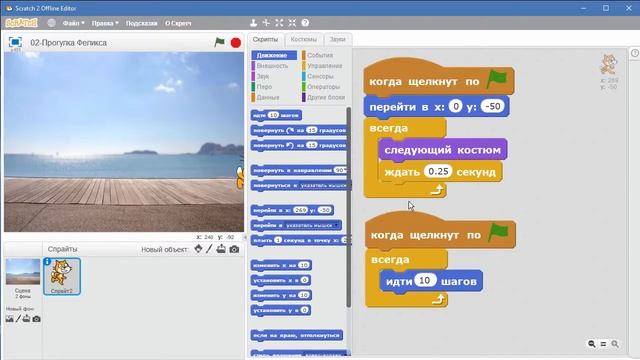Switch stage to full screen mode

click(x=15, y=42)
